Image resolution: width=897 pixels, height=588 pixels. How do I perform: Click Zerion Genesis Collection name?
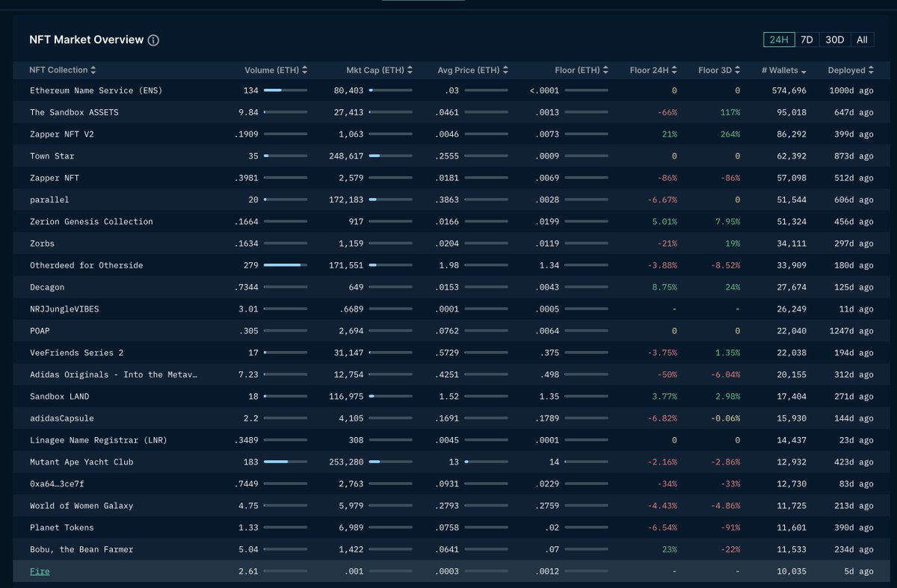91,221
